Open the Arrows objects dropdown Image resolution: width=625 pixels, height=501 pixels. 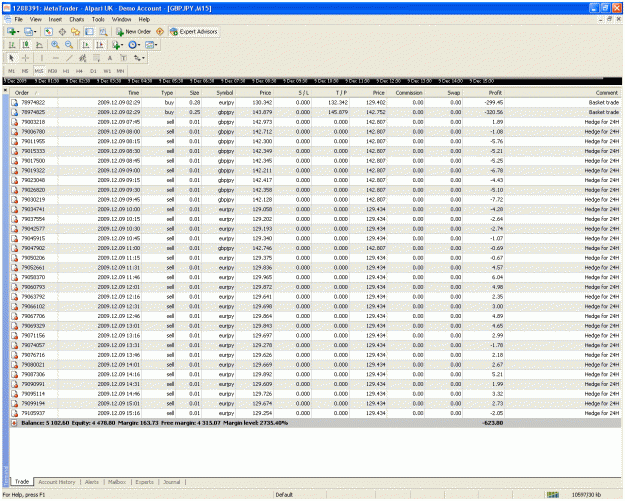click(x=139, y=58)
